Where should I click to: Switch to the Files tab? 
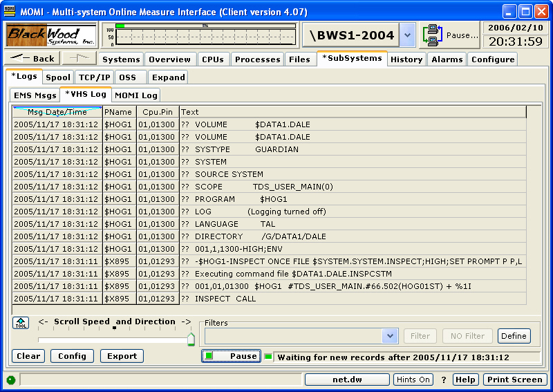[x=299, y=59]
